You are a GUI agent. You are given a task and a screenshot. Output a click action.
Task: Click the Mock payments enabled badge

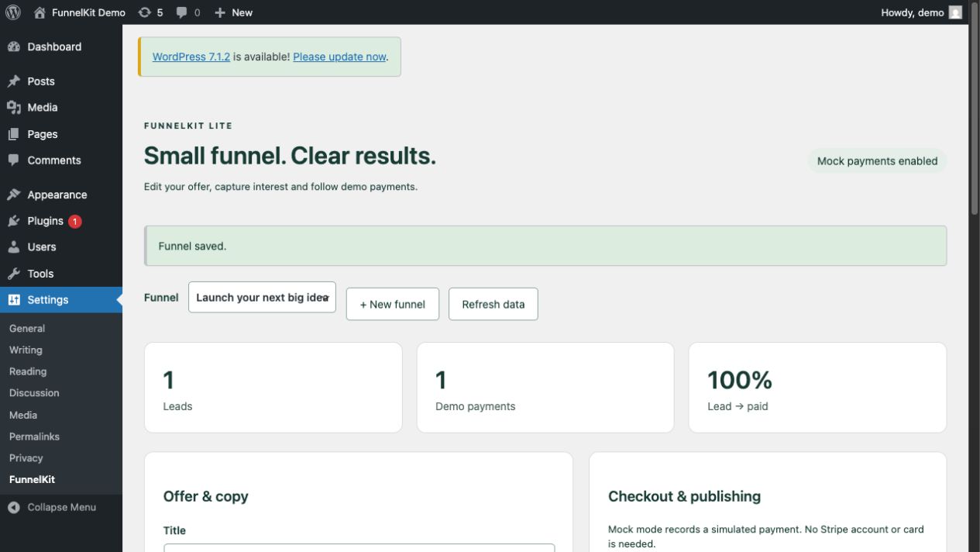point(877,161)
